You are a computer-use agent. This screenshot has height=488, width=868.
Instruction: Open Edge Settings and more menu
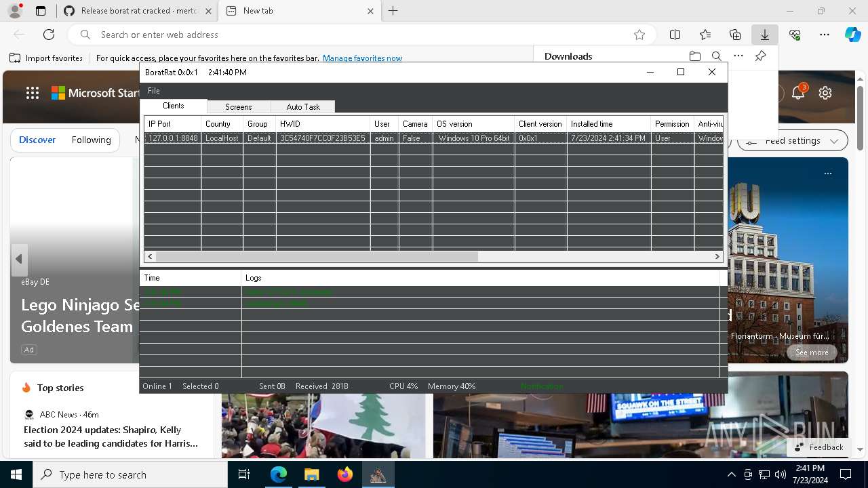pos(825,35)
